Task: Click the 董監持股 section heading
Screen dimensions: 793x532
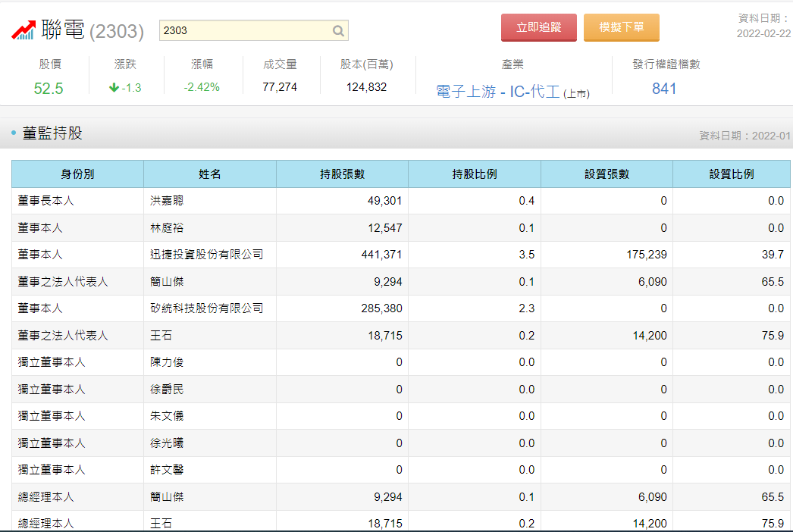Action: 52,133
